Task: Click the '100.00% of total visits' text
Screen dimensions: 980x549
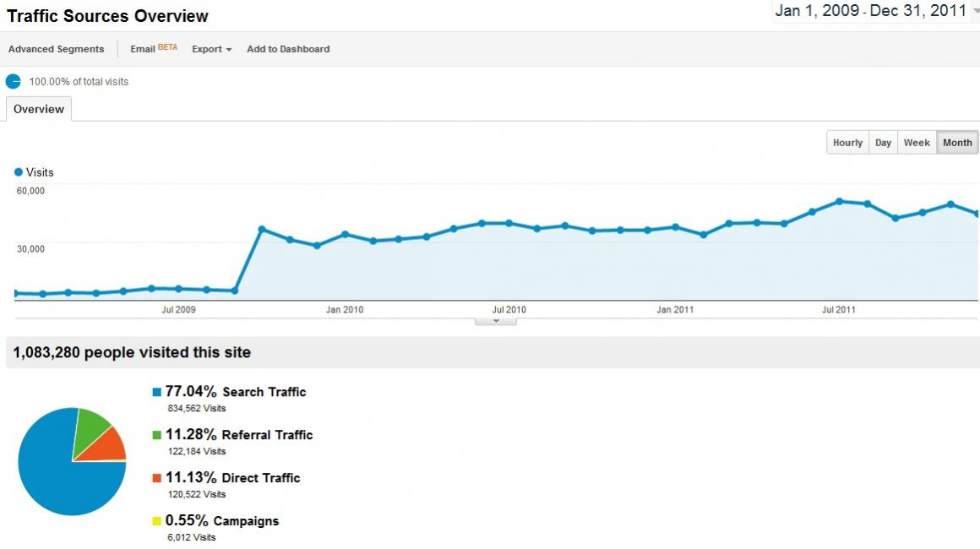Action: point(79,81)
